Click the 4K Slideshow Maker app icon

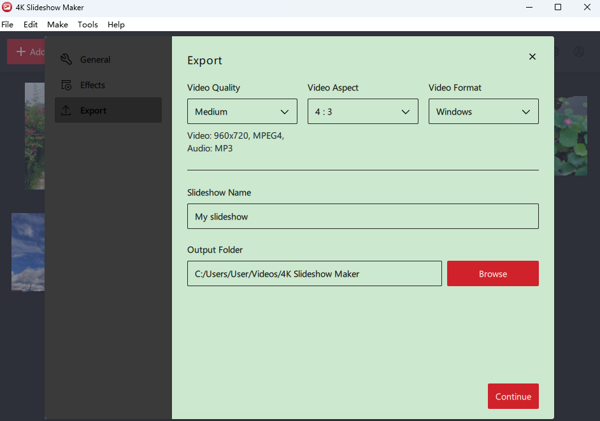[x=8, y=7]
